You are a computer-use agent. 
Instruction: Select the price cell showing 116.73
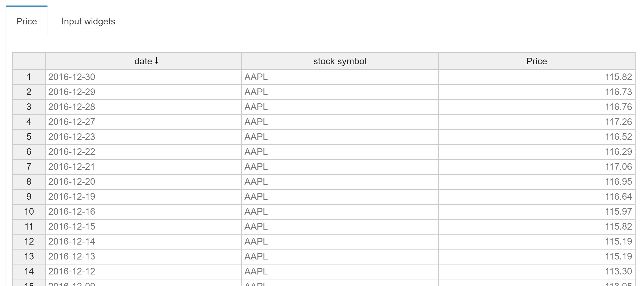pos(618,92)
